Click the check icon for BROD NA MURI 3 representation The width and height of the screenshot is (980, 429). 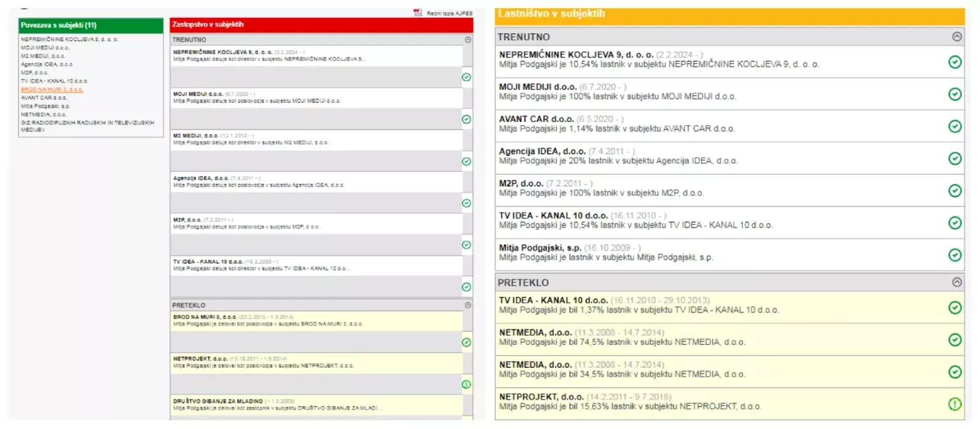[x=466, y=342]
